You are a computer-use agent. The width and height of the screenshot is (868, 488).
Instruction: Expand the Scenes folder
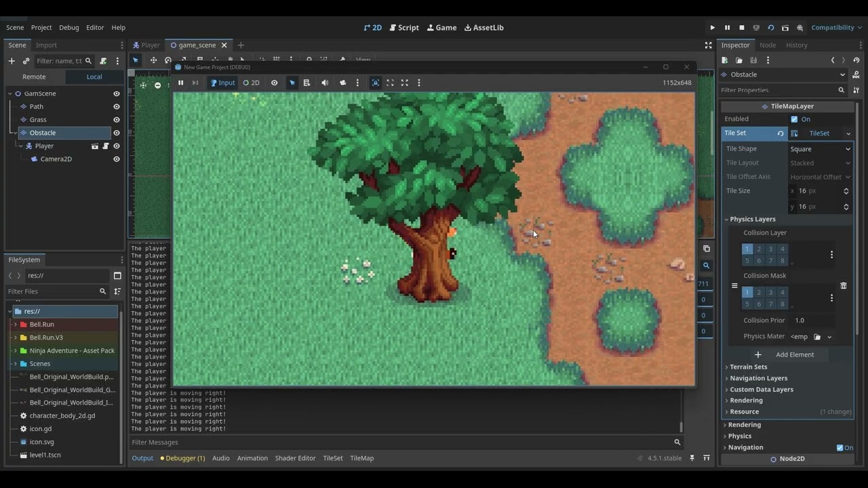point(16,364)
